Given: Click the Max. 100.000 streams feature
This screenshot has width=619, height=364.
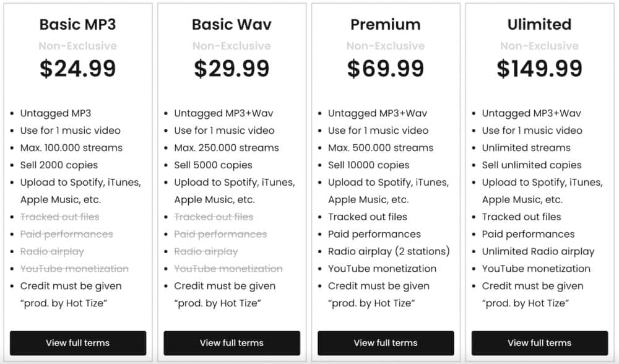Looking at the screenshot, I should [71, 148].
